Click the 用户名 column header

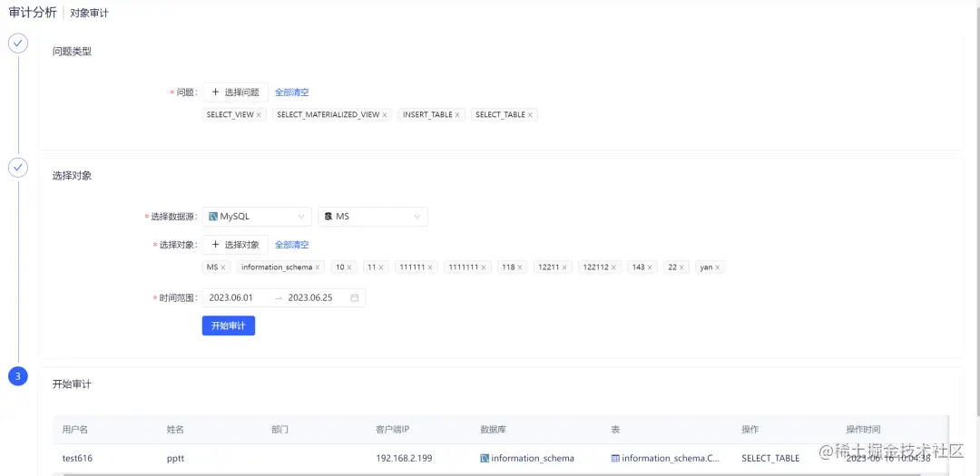pos(75,430)
